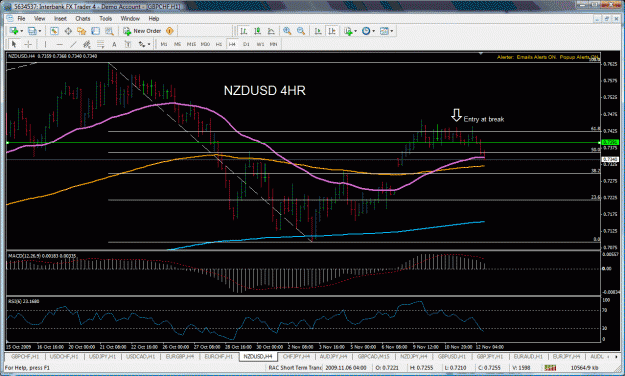The height and width of the screenshot is (376, 625).
Task: Select the Text Label tool
Action: click(128, 44)
